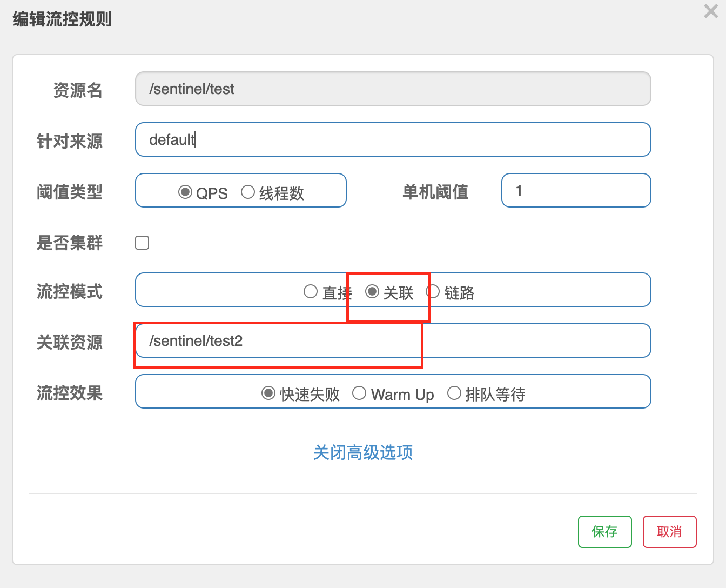Click the 关联资源 input field
Image resolution: width=726 pixels, height=588 pixels.
(x=393, y=341)
